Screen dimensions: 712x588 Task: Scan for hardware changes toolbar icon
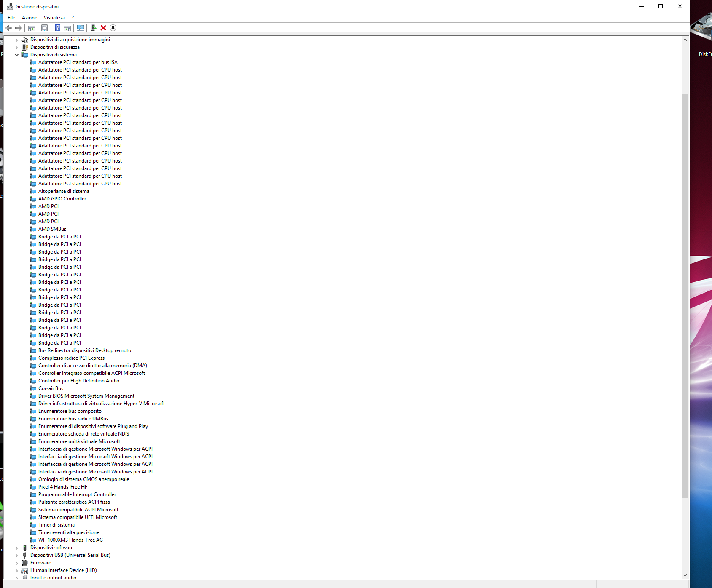pos(81,28)
